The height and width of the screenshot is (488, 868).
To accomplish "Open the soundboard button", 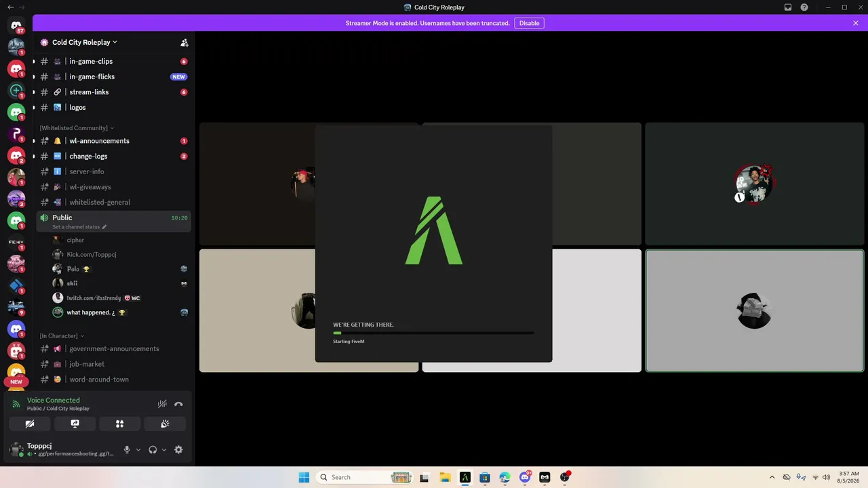I will point(165,424).
